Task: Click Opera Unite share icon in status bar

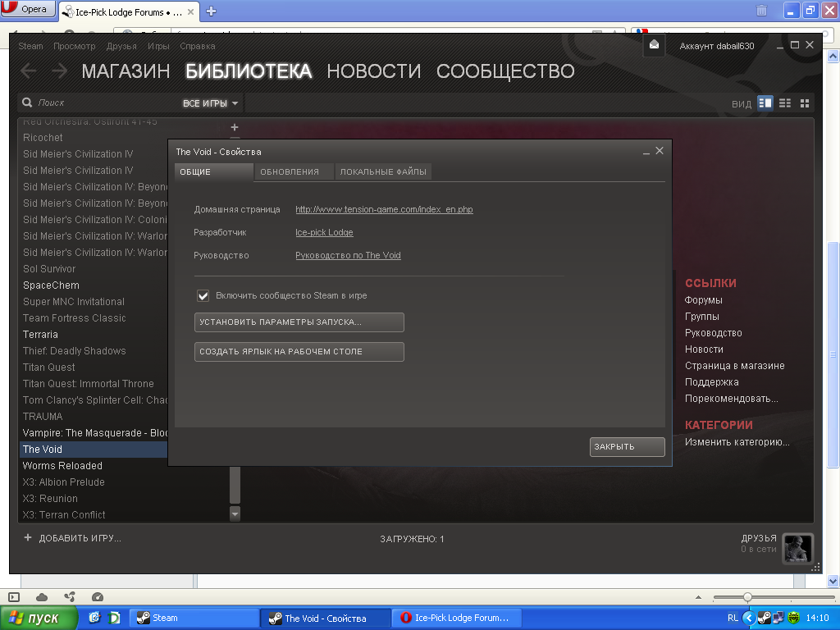Action: pyautogui.click(x=70, y=597)
